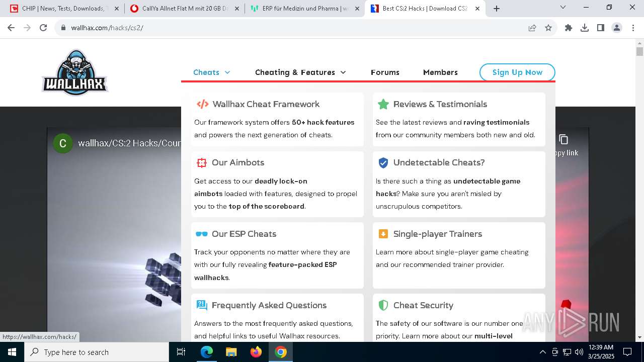Click the Cheat Security green shield icon
644x362 pixels.
(x=383, y=305)
